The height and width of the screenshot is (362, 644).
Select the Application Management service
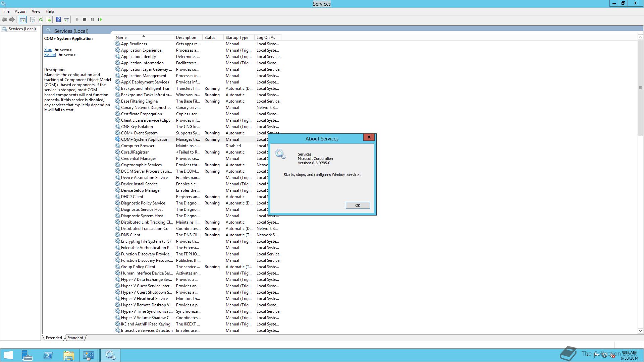[197, 75]
